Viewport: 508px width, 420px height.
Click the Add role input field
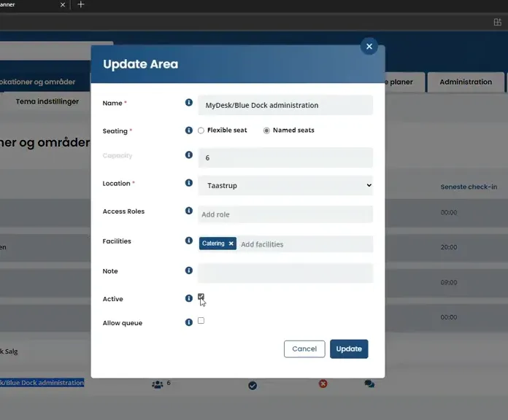coord(285,214)
